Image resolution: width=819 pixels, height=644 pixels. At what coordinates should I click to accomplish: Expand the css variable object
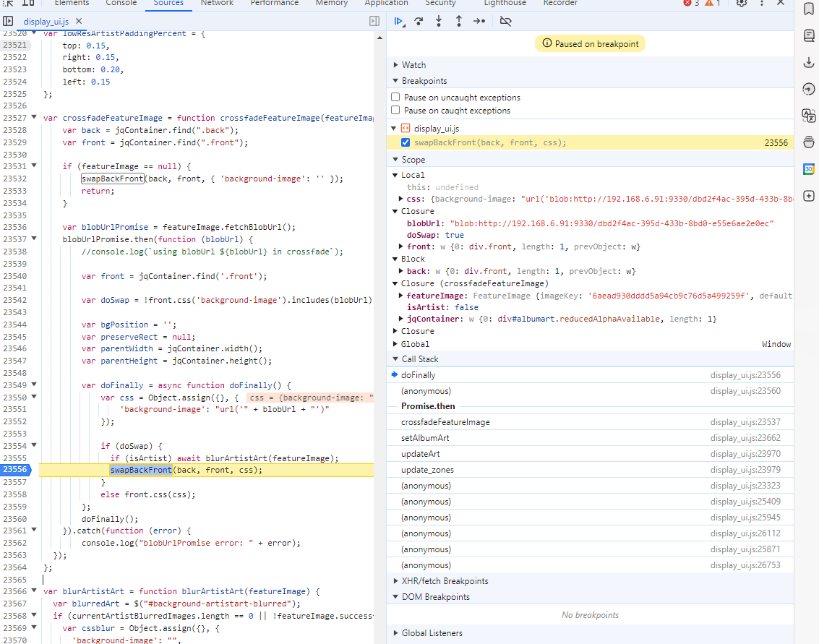(400, 199)
